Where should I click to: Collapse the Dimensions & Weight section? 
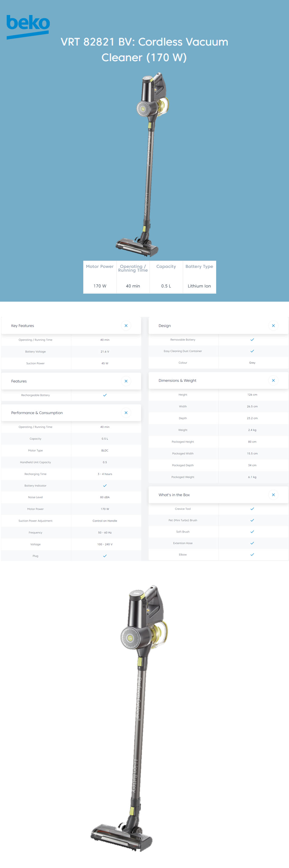(x=273, y=380)
